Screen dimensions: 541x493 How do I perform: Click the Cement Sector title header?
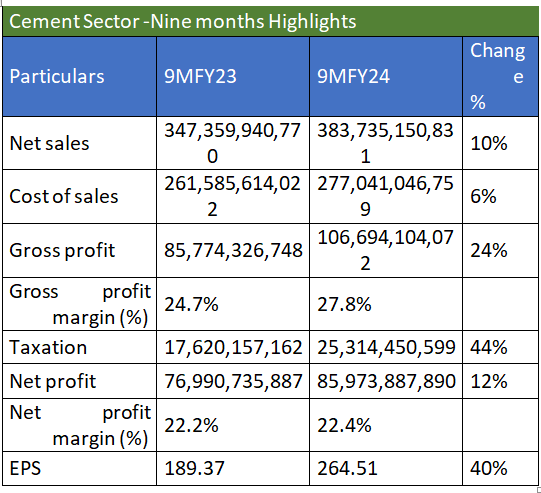(270, 21)
